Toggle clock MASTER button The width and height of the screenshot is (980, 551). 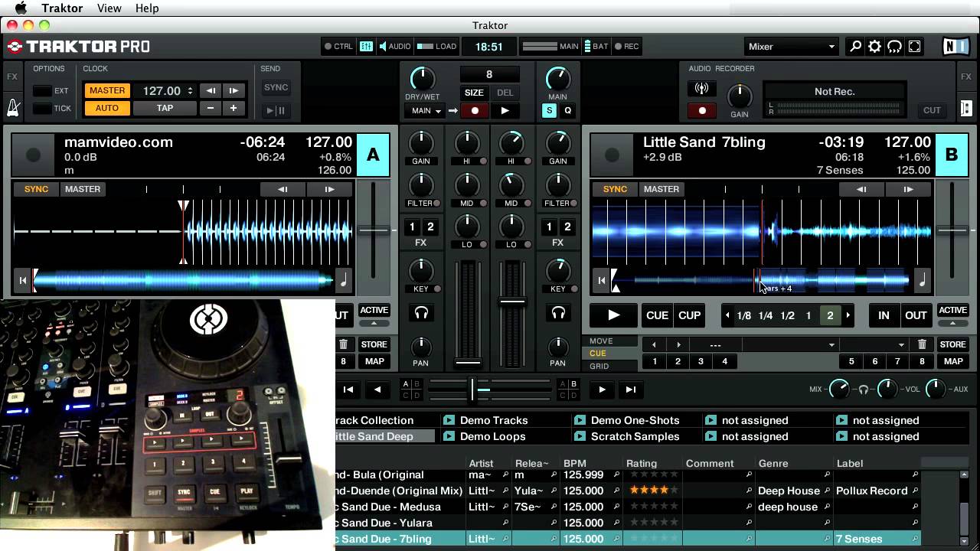click(107, 90)
